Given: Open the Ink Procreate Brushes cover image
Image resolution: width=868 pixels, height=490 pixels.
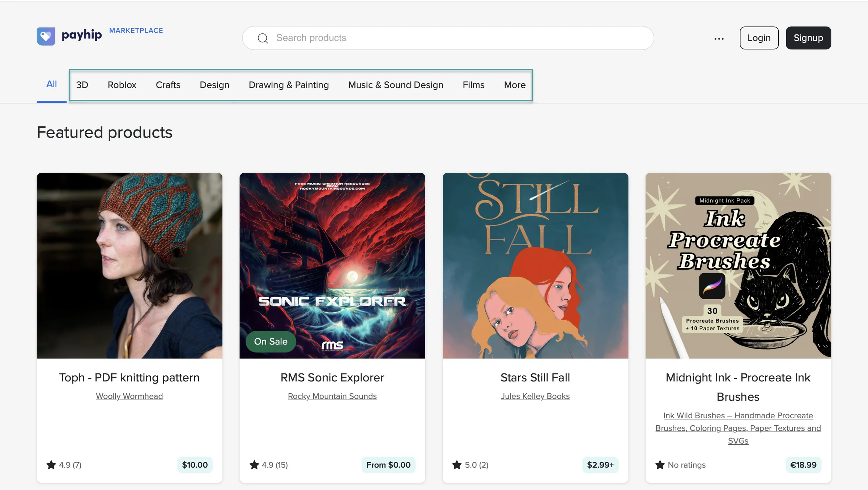Looking at the screenshot, I should point(738,266).
